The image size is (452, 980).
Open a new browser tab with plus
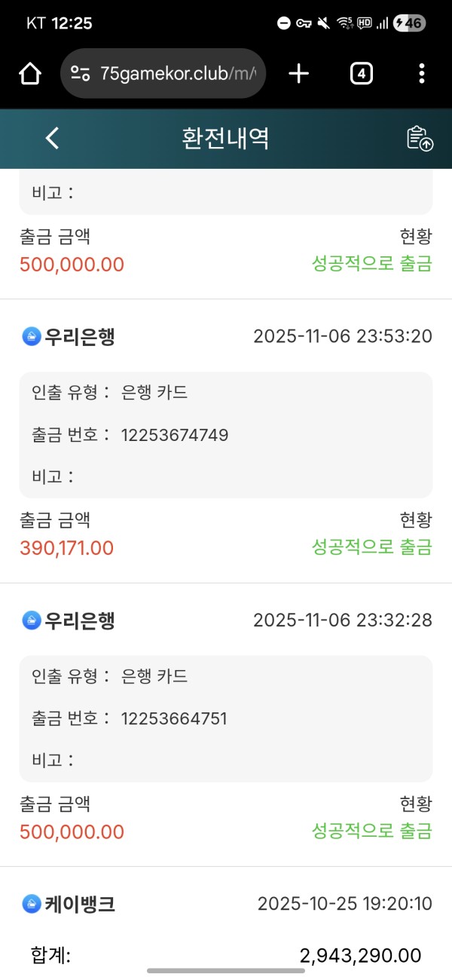(299, 73)
